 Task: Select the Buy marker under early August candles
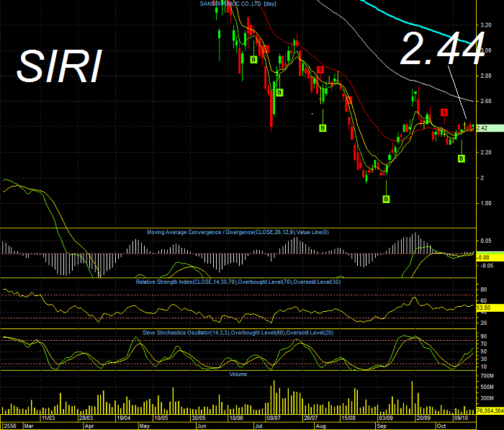pos(323,128)
